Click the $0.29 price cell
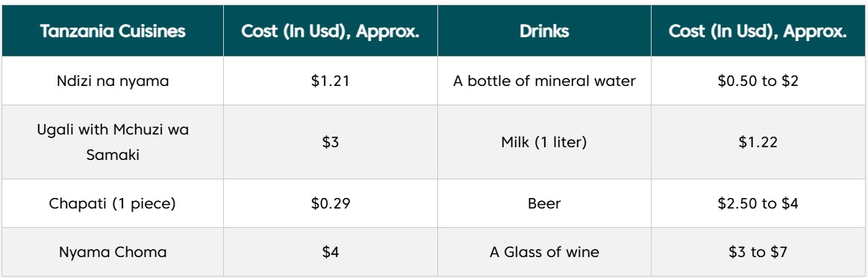 tap(331, 203)
